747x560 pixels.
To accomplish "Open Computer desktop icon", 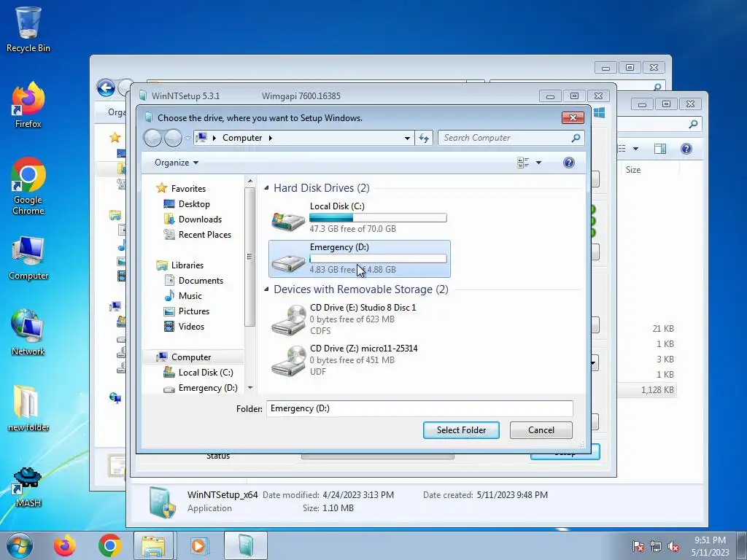I will [x=28, y=257].
